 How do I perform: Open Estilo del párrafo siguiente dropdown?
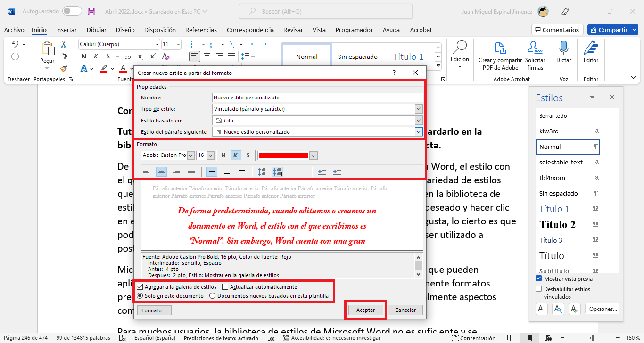point(419,132)
